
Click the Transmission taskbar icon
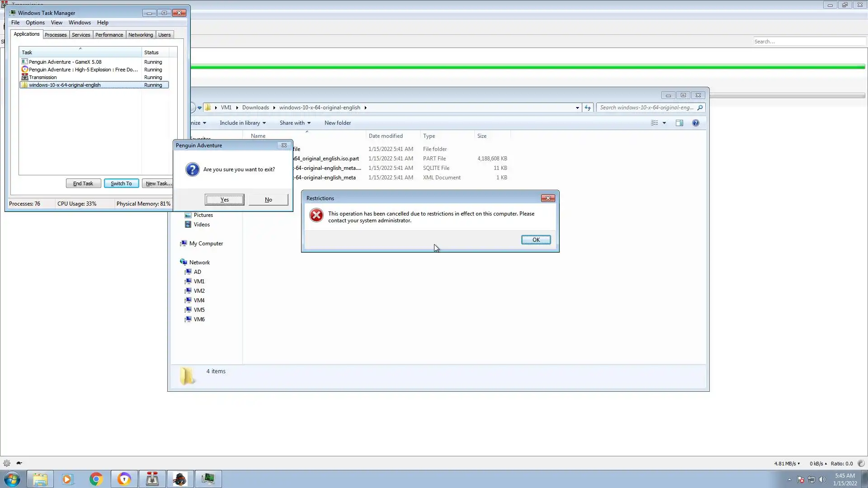click(152, 479)
